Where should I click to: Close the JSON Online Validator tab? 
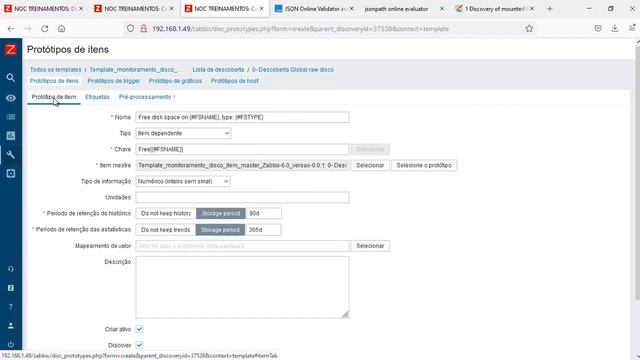tap(351, 9)
